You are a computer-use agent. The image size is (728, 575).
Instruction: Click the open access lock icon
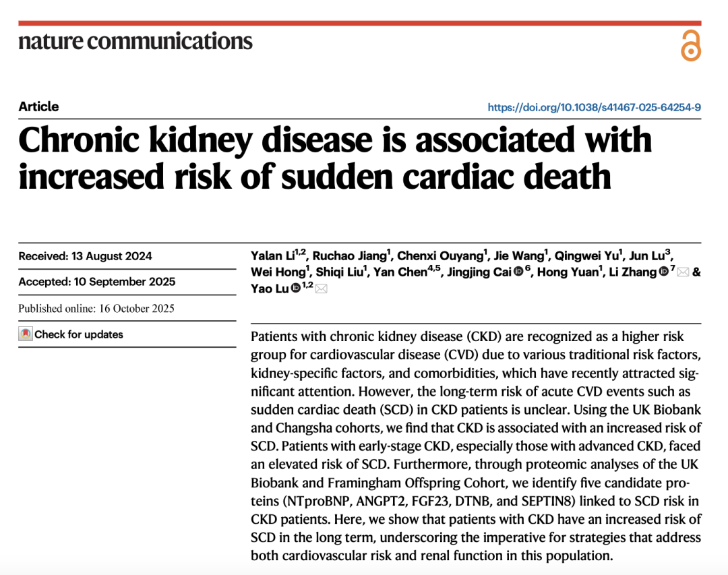click(690, 46)
